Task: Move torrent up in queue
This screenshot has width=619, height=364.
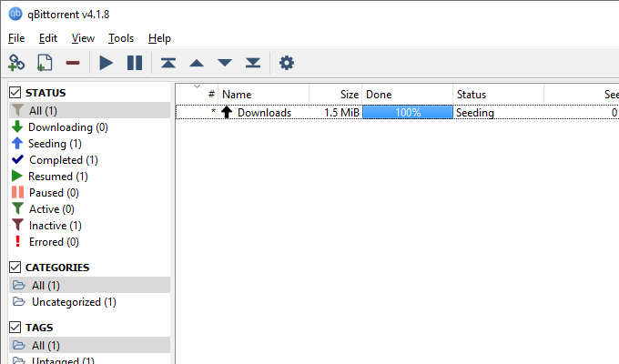Action: click(x=197, y=63)
